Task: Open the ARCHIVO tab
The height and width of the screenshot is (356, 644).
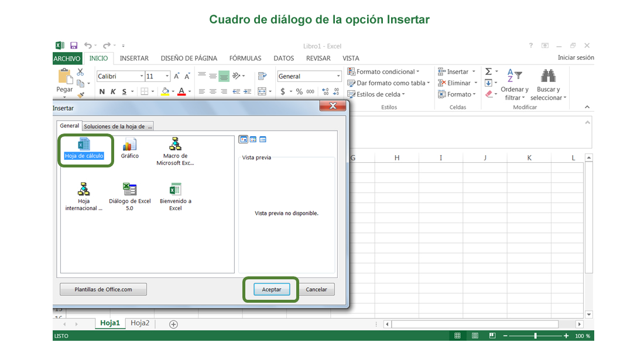Action: [67, 59]
